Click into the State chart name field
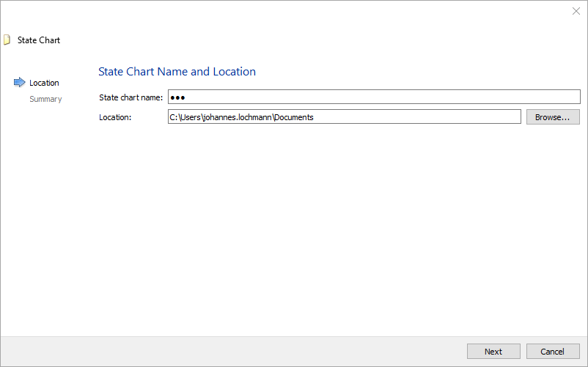Image resolution: width=588 pixels, height=367 pixels. point(374,97)
